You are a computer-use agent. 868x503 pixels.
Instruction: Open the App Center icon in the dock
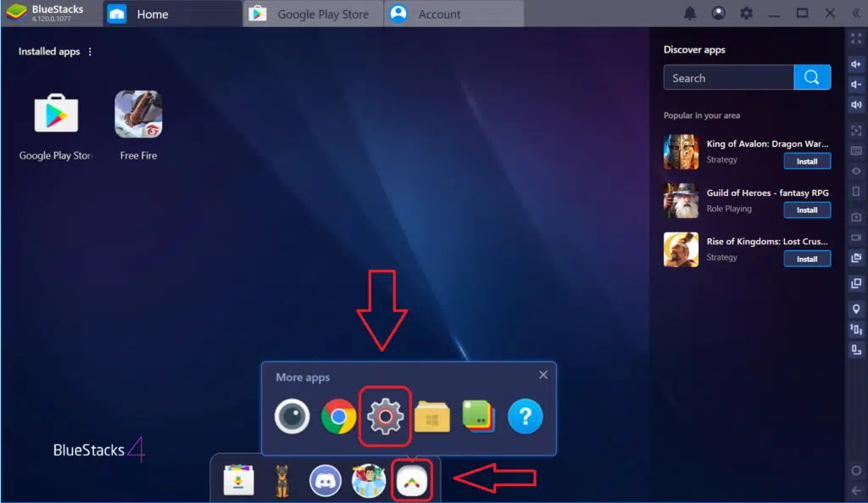pos(238,481)
